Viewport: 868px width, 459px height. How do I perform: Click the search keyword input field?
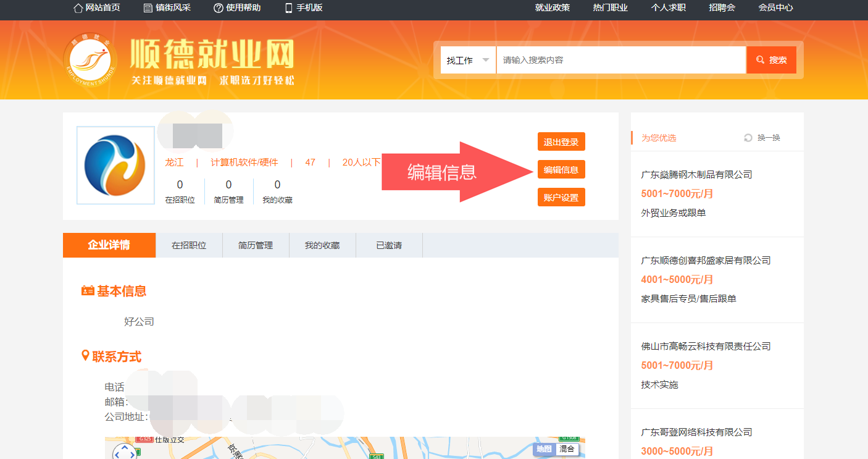620,61
